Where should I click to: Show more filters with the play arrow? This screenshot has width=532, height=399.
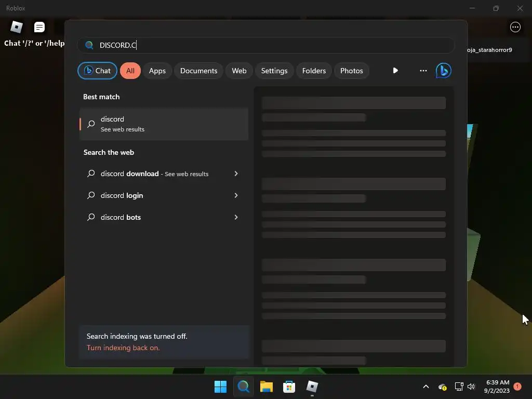click(x=395, y=71)
